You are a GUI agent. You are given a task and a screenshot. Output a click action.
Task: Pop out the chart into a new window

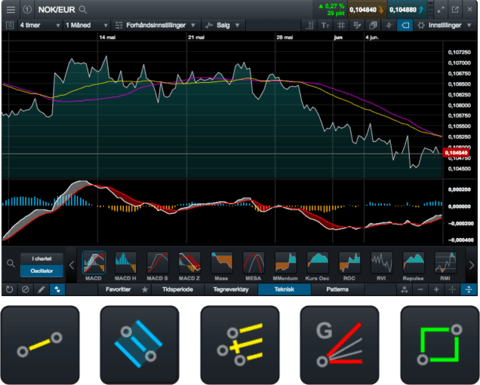455,10
